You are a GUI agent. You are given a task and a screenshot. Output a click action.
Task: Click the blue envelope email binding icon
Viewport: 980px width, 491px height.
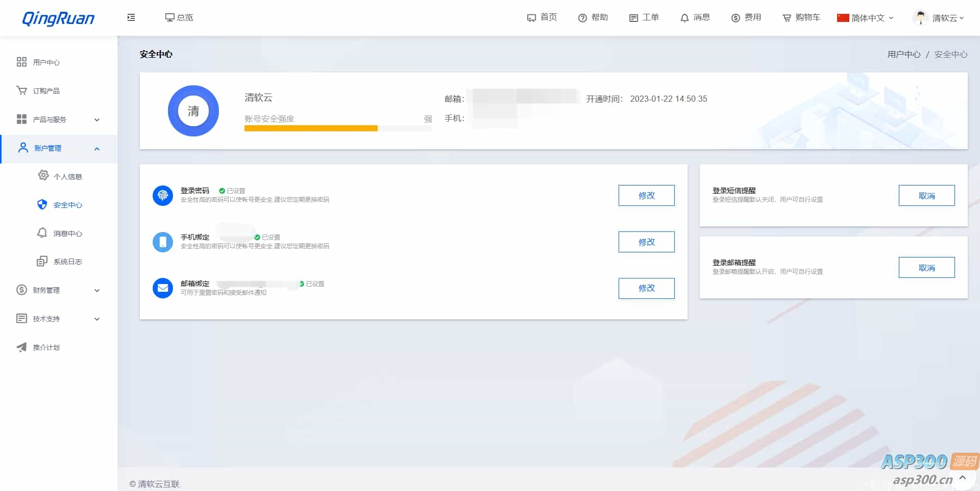[x=163, y=288]
